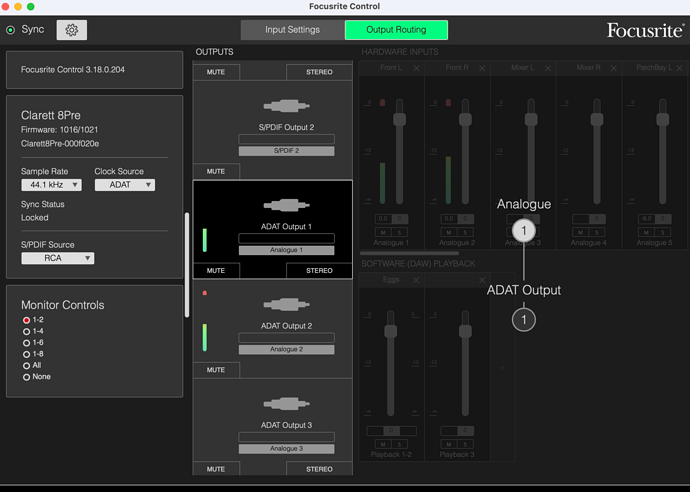Switch to the Input Settings tab
Viewport: 690px width, 492px height.
pyautogui.click(x=293, y=30)
